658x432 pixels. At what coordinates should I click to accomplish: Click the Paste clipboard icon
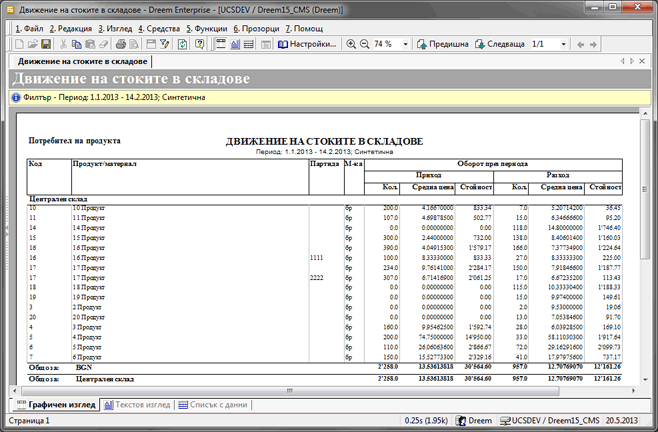click(x=90, y=44)
